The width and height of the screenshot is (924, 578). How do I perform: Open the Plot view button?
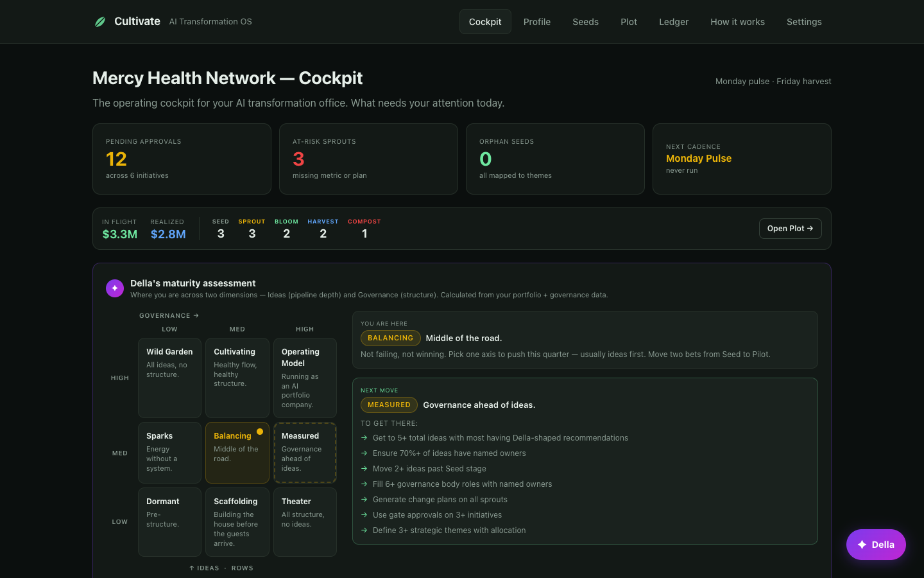[790, 229]
